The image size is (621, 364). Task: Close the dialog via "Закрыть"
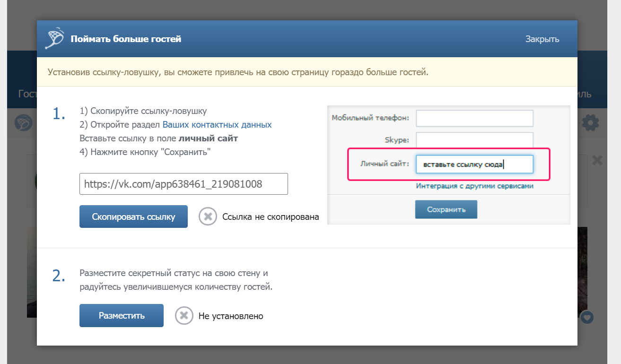(542, 39)
